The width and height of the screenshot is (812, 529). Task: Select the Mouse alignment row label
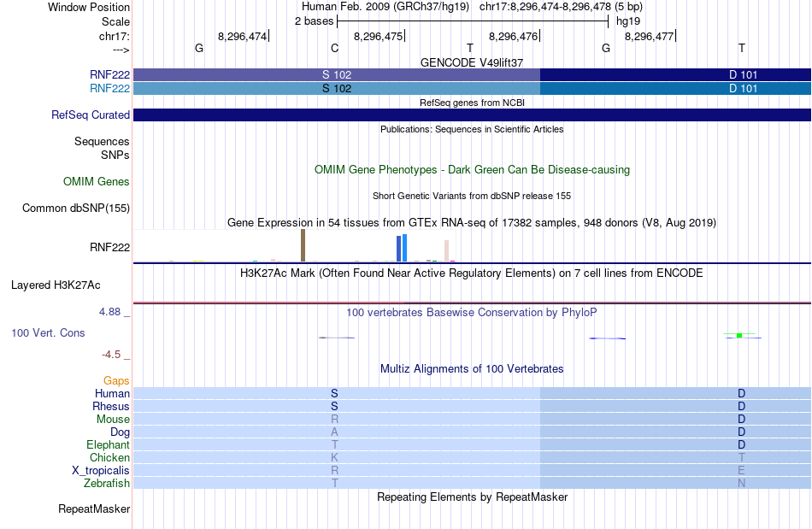[113, 419]
